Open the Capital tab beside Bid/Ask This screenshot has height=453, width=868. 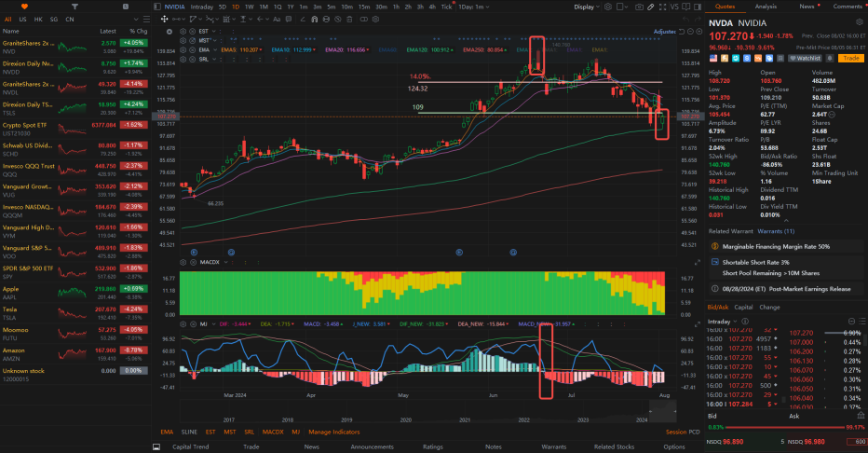click(743, 307)
